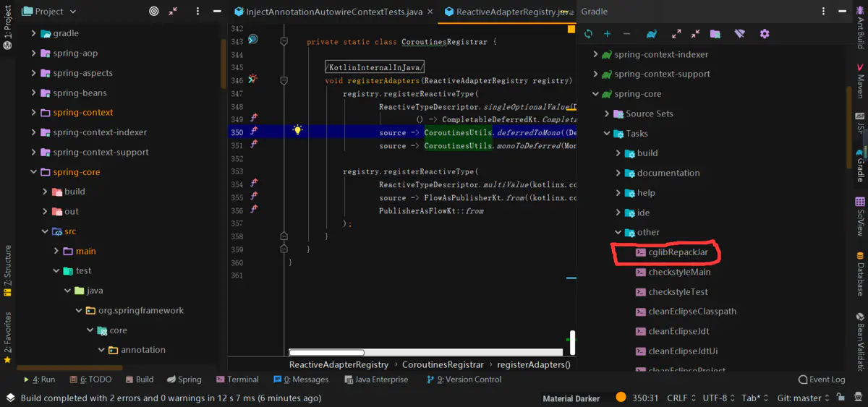Viewport: 868px width, 407px height.
Task: Collapse all in Project panel header
Action: tap(173, 12)
